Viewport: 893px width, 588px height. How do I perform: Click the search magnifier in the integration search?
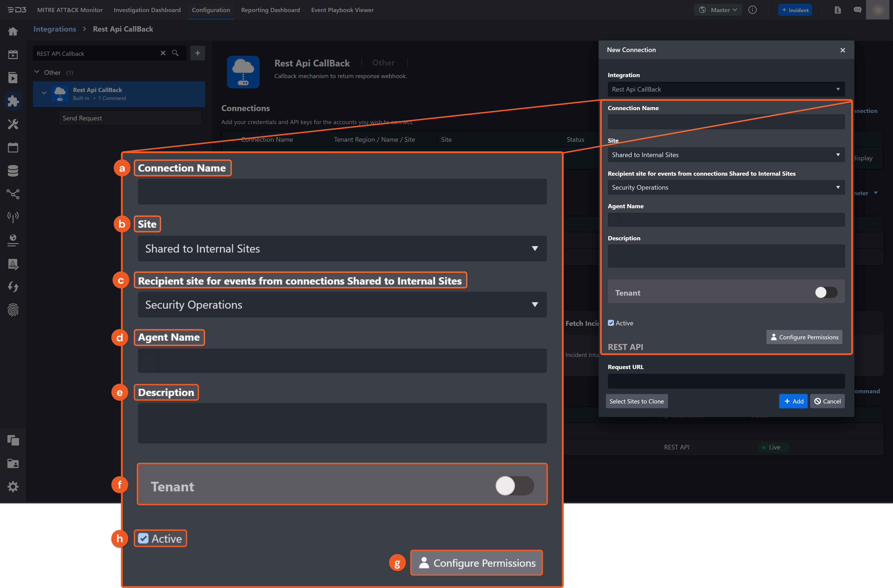click(x=175, y=53)
